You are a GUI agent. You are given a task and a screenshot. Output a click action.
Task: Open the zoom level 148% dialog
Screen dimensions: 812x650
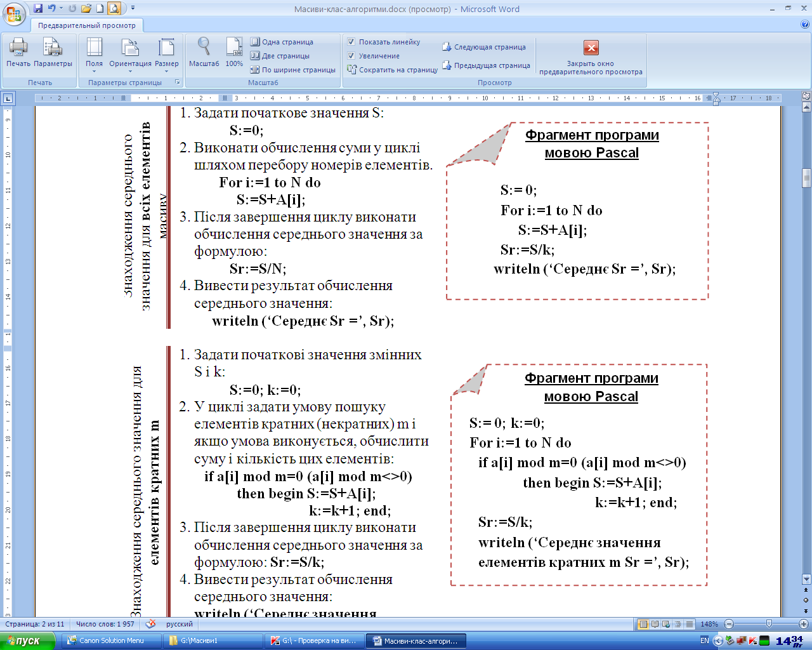[709, 624]
